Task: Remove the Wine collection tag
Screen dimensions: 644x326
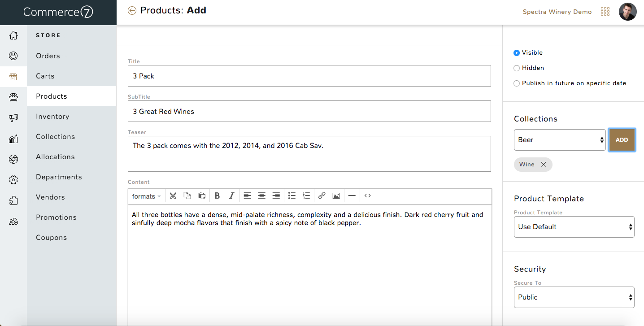Action: [544, 165]
